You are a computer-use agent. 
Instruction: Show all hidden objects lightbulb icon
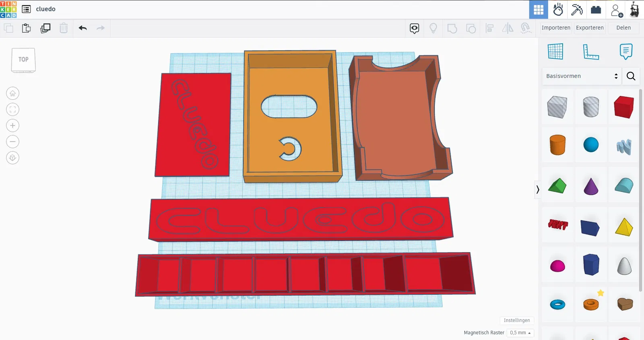coord(433,28)
